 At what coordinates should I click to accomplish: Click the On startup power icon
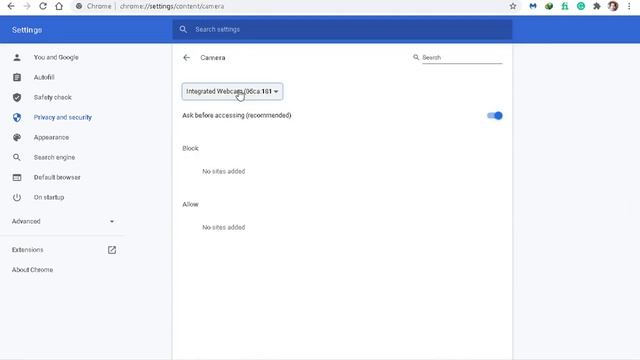tap(17, 198)
